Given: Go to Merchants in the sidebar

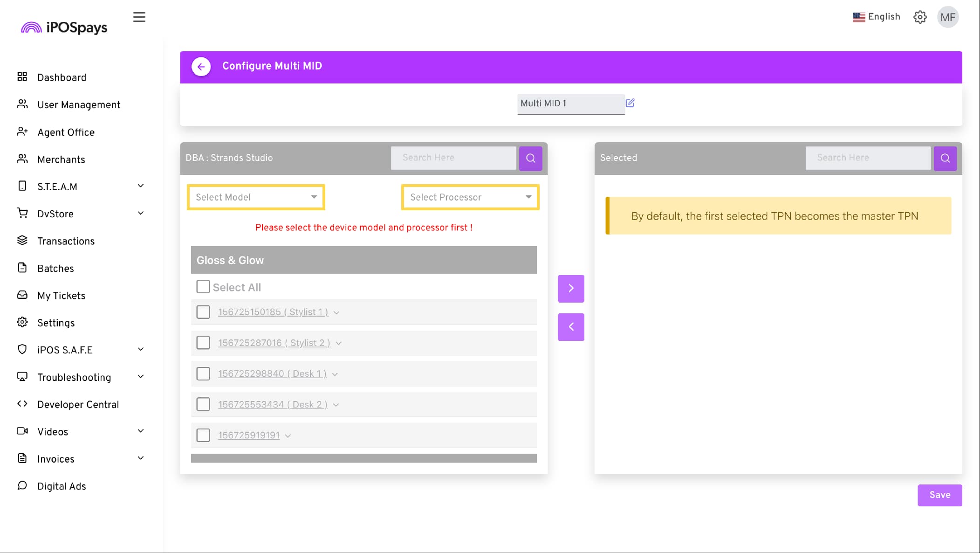Looking at the screenshot, I should [x=61, y=159].
